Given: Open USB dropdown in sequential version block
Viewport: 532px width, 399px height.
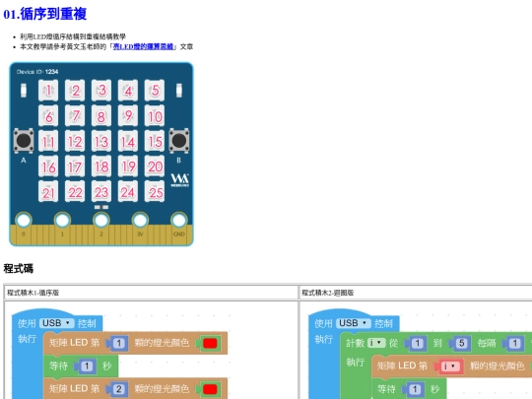Looking at the screenshot, I should coord(57,323).
